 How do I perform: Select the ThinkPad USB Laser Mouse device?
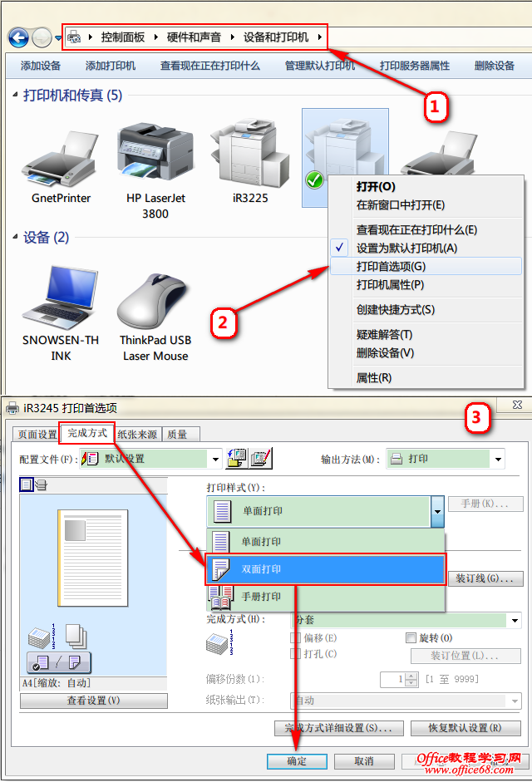(155, 302)
